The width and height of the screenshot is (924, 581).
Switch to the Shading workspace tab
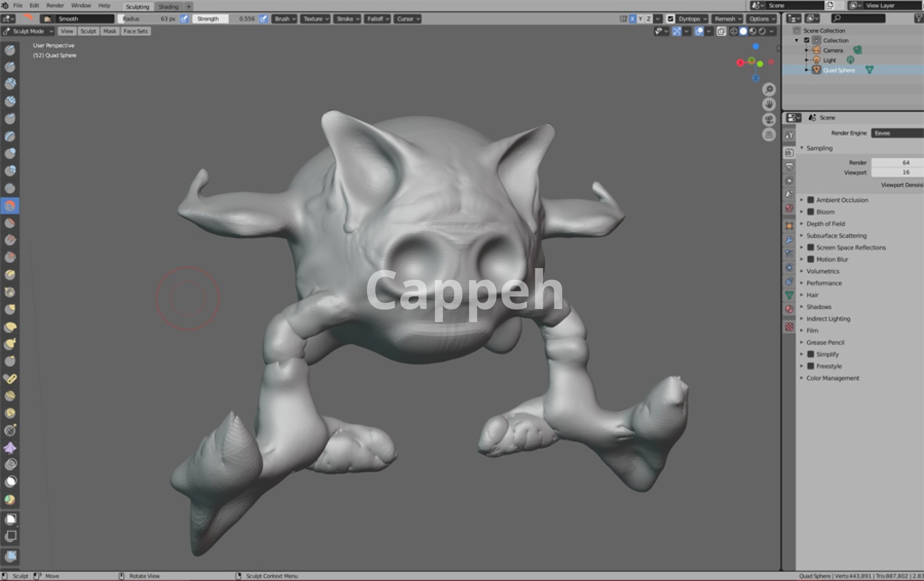168,7
